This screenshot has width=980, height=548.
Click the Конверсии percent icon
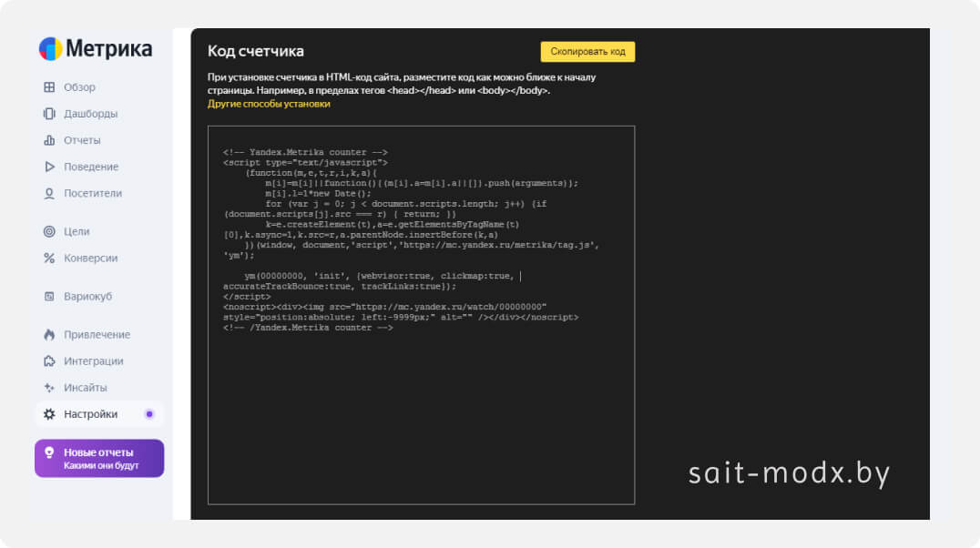49,258
